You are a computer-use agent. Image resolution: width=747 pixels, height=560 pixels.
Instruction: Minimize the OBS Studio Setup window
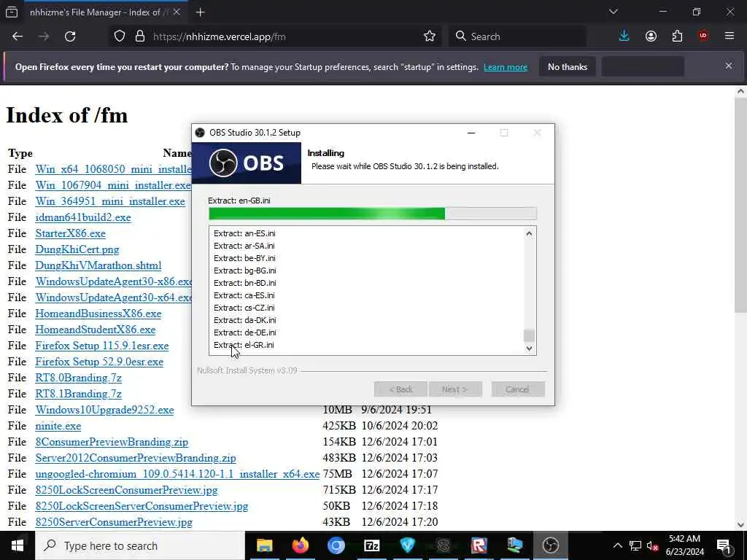(x=471, y=133)
